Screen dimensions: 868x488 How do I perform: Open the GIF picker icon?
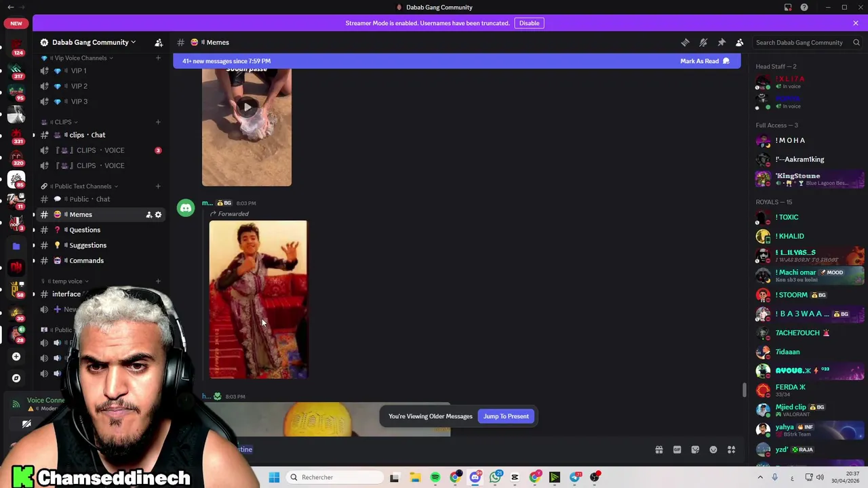(677, 449)
